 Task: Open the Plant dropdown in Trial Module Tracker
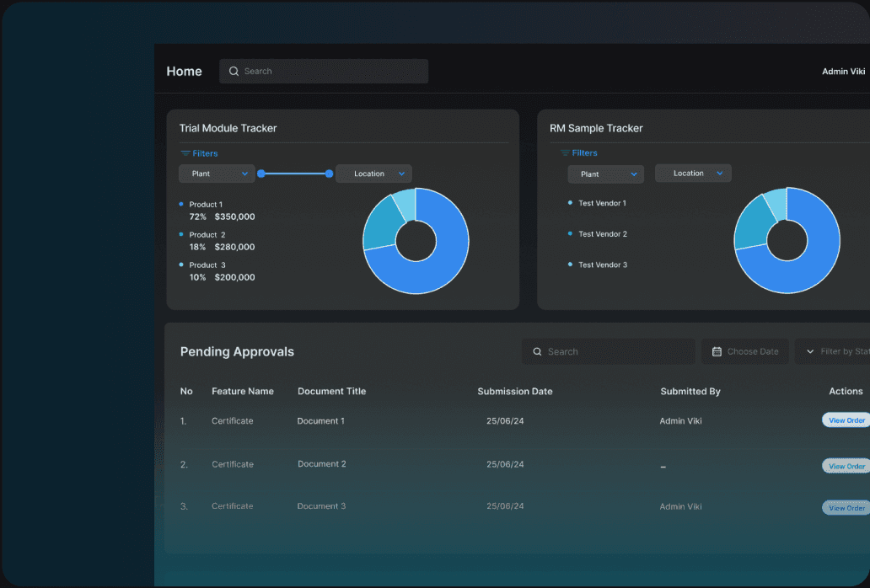pos(216,174)
